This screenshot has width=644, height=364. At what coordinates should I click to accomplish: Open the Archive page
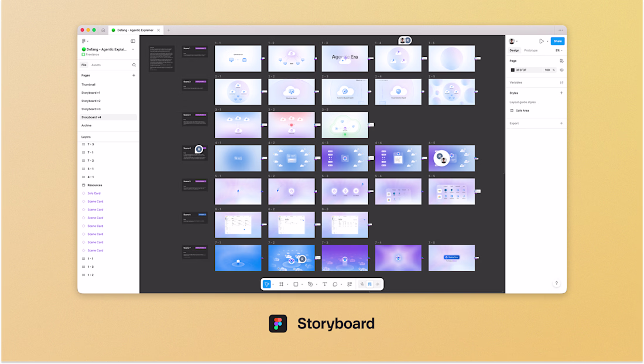pos(86,125)
